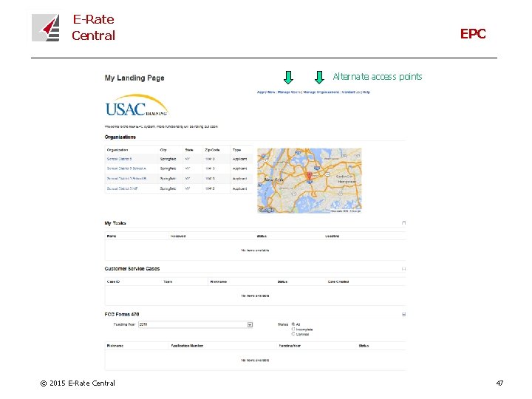Click the Google map thumbnail
This screenshot has height=399, width=532.
click(x=309, y=180)
